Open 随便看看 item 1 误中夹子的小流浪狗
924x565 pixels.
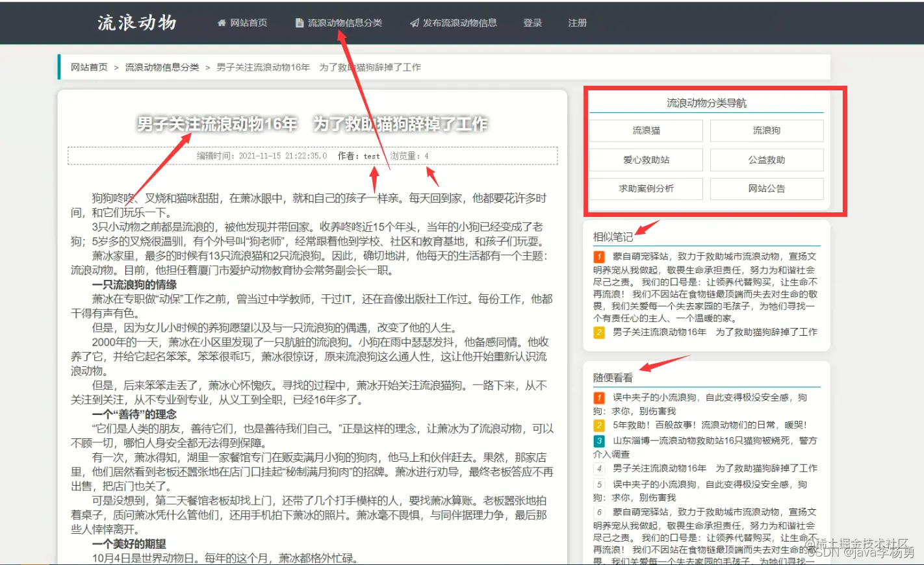click(x=700, y=404)
